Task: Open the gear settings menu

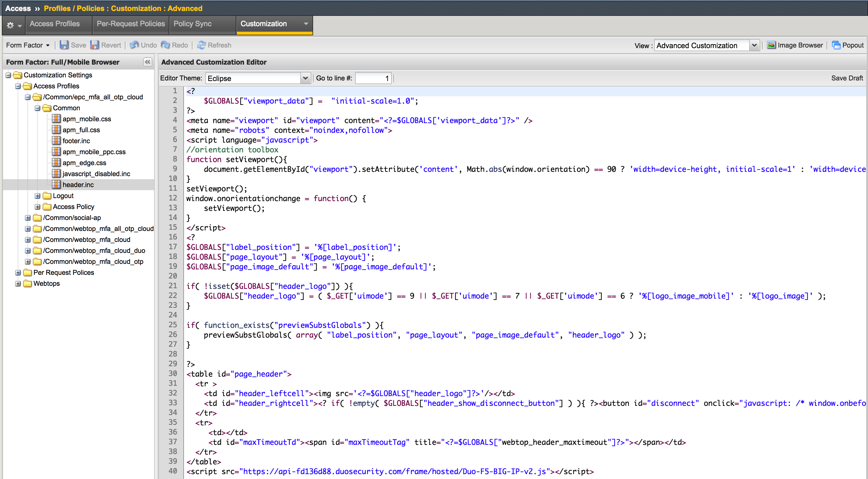Action: coord(13,25)
